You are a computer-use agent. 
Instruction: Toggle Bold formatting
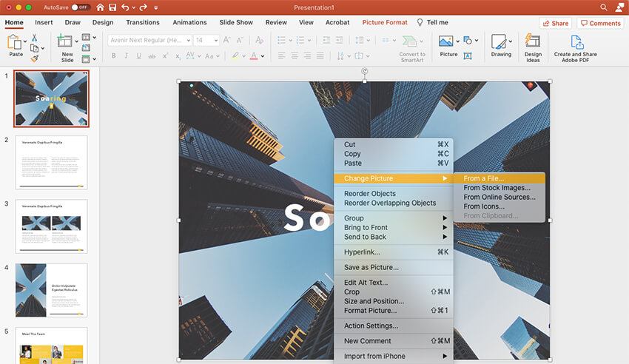[113, 56]
